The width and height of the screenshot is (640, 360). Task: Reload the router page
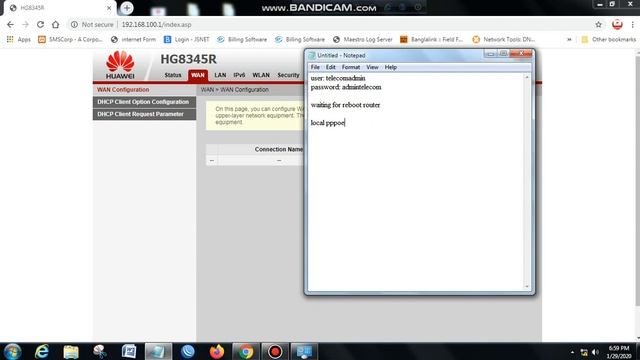coord(40,24)
